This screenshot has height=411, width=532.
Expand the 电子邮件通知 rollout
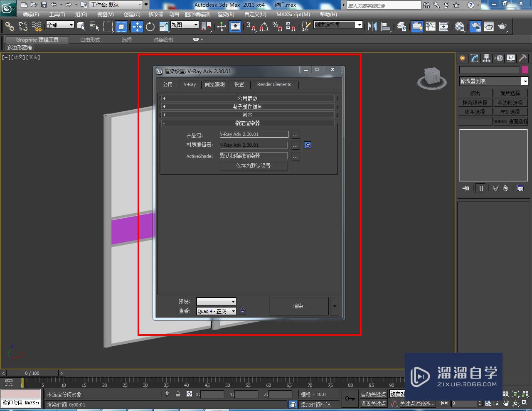point(247,106)
